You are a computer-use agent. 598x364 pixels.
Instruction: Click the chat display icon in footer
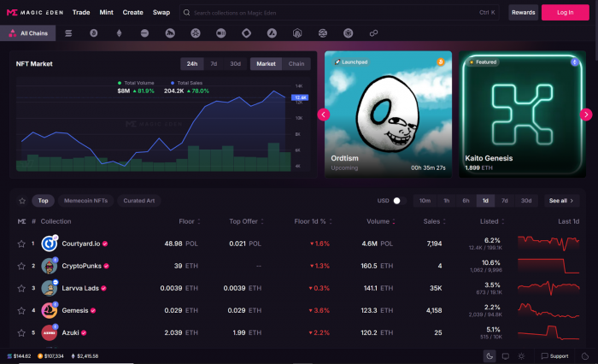(x=506, y=356)
